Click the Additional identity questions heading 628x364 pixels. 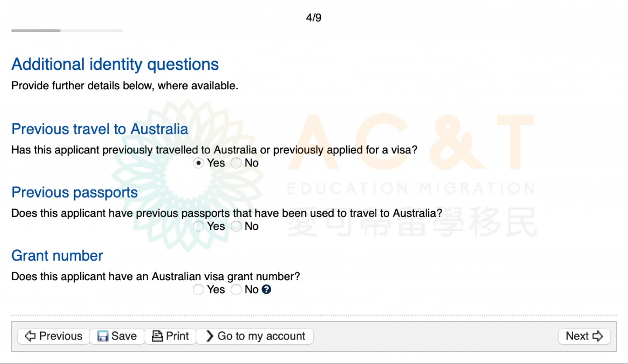tap(115, 64)
